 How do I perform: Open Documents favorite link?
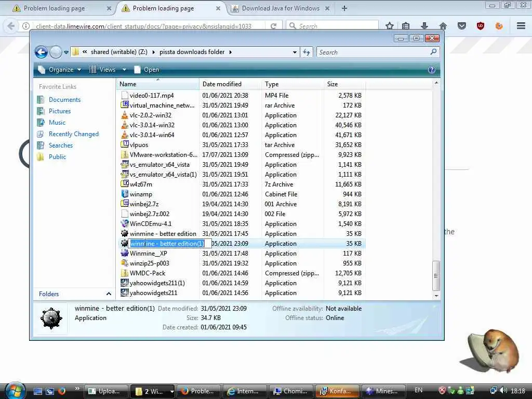(x=64, y=100)
